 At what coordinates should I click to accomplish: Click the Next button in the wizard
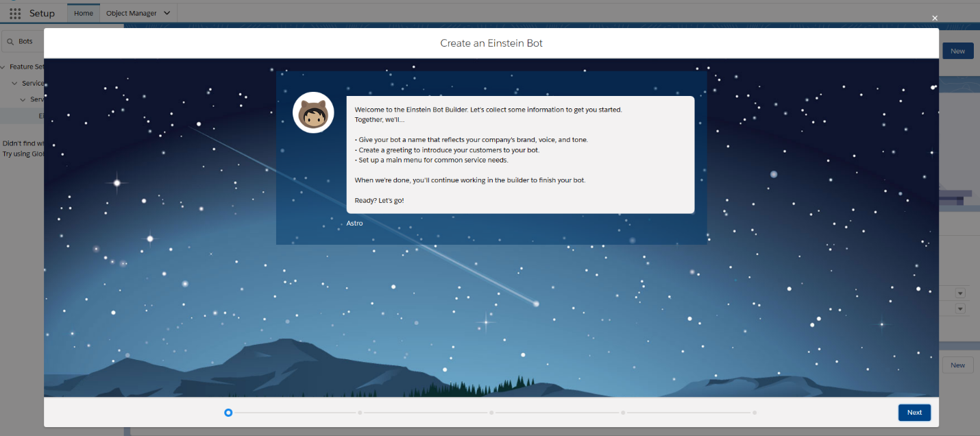coord(914,413)
